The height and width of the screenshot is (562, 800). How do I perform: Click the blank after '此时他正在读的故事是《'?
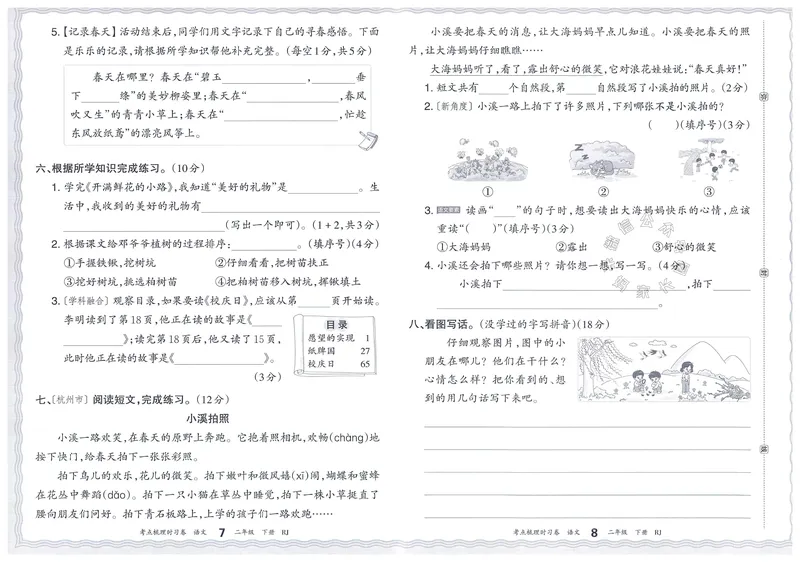[219, 360]
